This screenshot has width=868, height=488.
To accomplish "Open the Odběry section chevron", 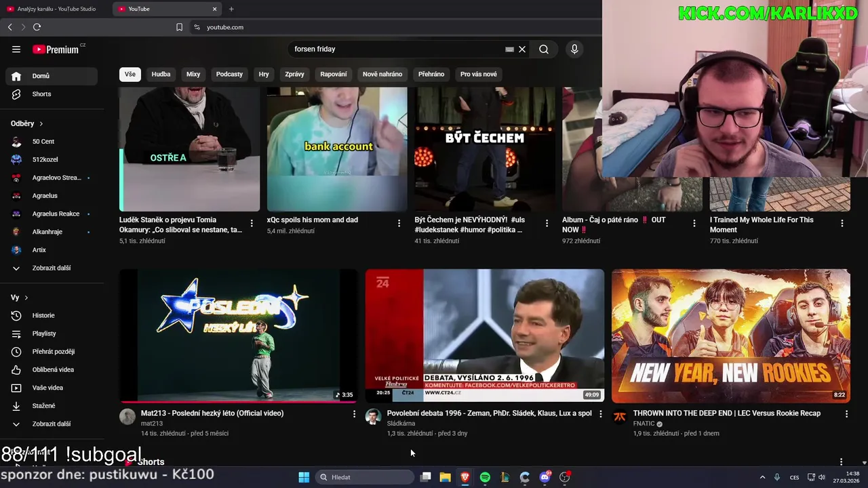I will tap(41, 124).
